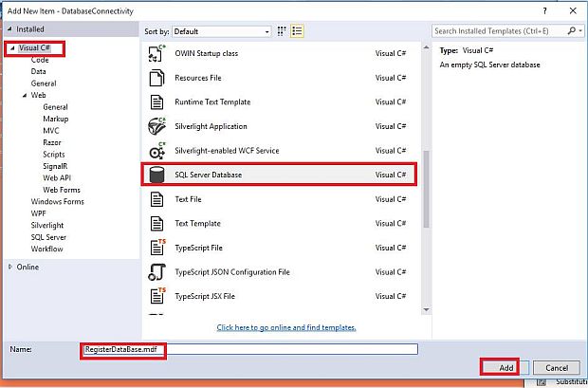
Task: Switch to small icons list view
Action: click(297, 31)
